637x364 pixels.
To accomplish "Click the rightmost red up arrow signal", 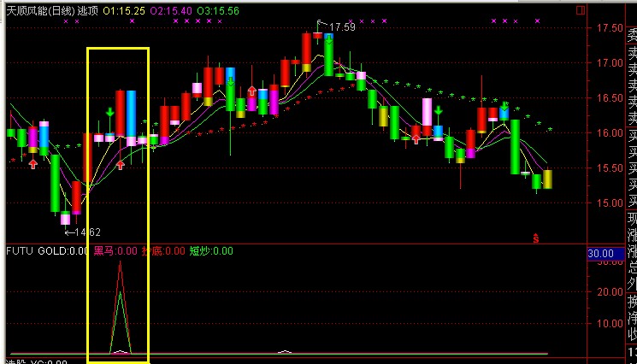I will pos(416,138).
